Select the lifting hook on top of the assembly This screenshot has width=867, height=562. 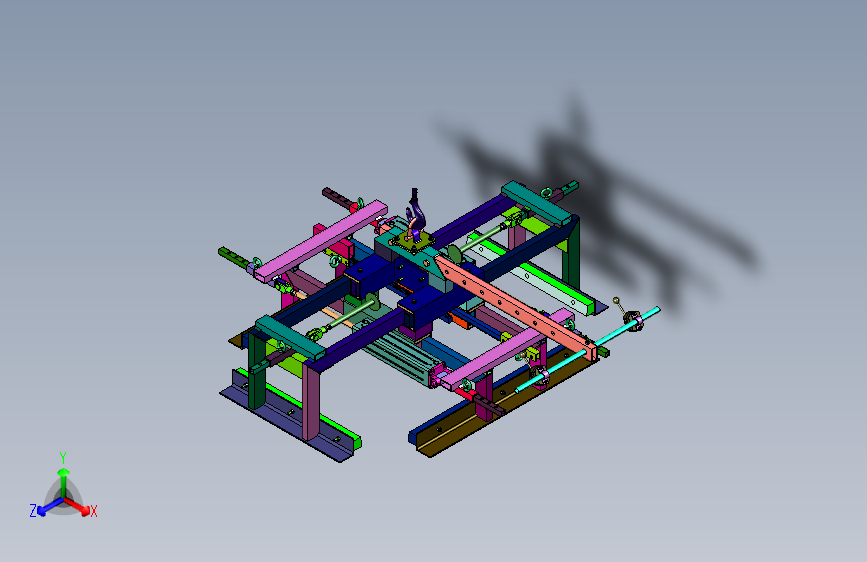tap(415, 213)
